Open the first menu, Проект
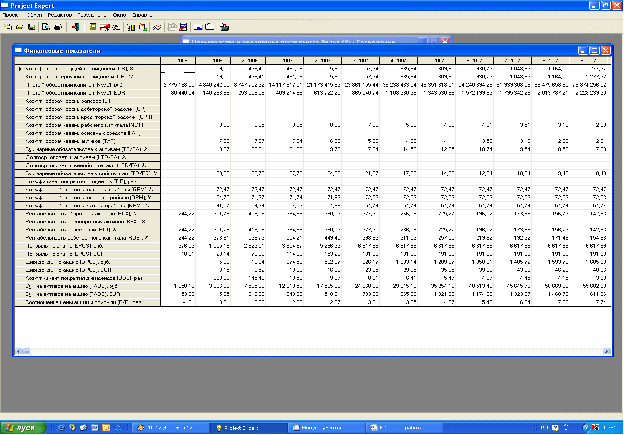Viewport: 624px width, 435px height. tap(10, 15)
